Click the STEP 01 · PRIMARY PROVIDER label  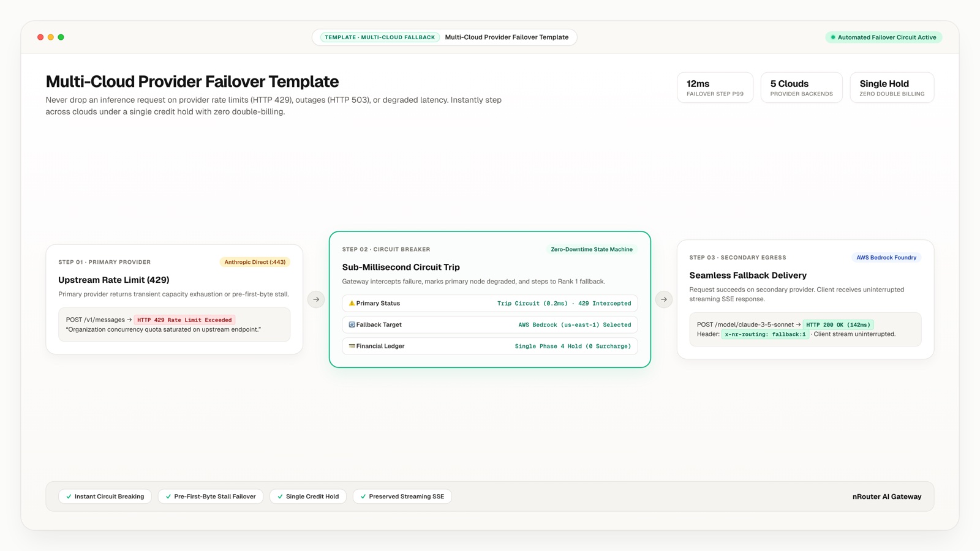click(104, 262)
